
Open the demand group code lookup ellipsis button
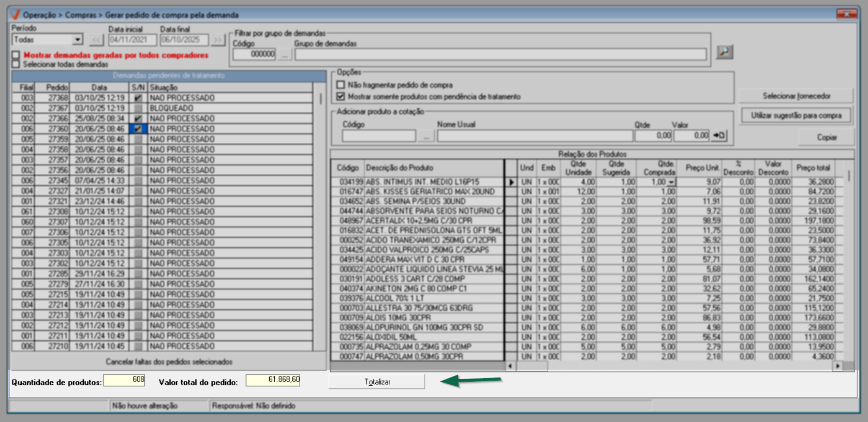284,54
